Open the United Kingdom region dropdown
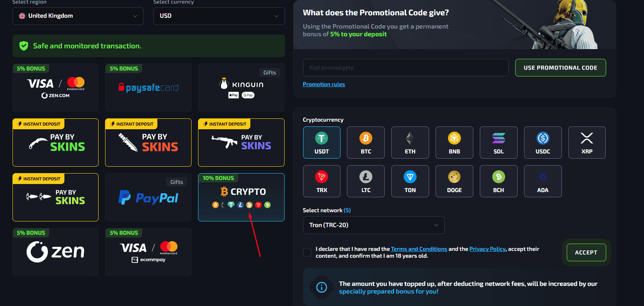 pyautogui.click(x=78, y=16)
